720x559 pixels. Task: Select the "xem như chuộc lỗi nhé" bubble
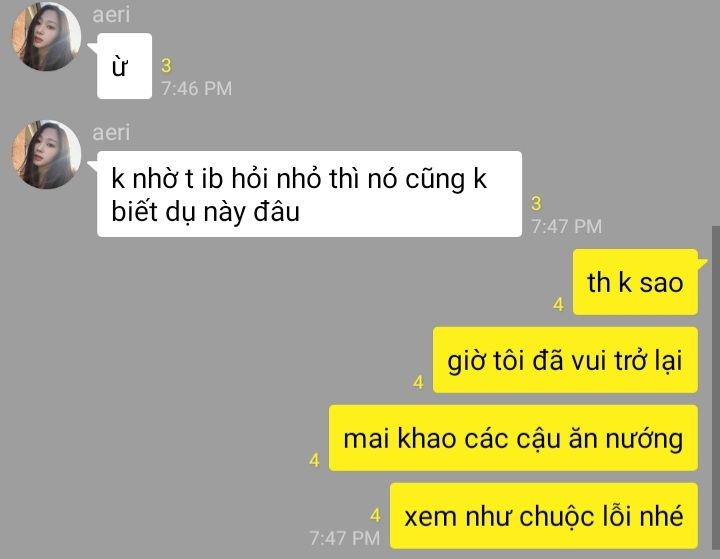click(x=544, y=515)
